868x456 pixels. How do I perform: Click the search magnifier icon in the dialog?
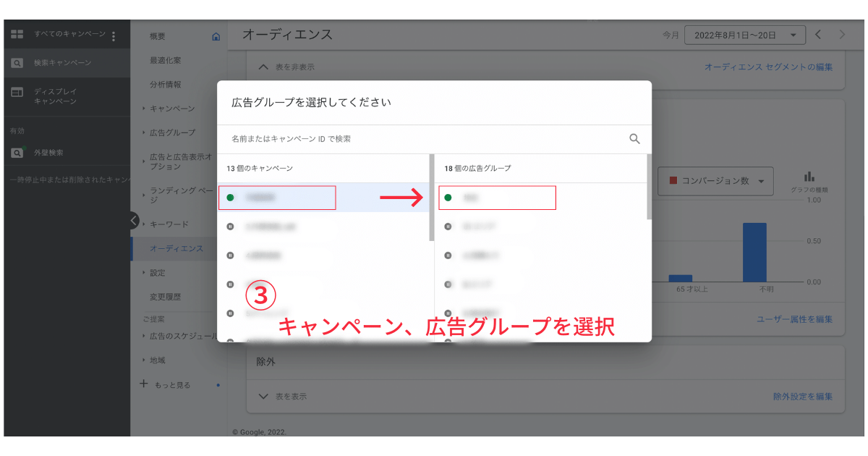pos(634,139)
